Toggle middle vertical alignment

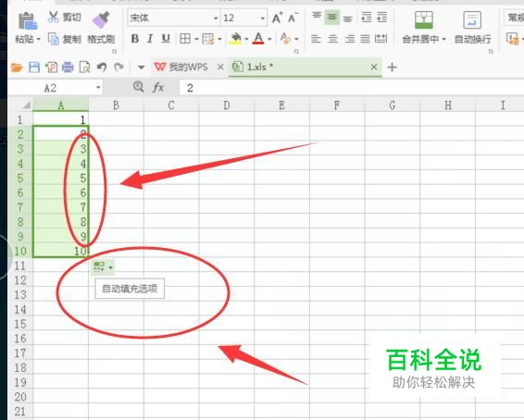331,18
